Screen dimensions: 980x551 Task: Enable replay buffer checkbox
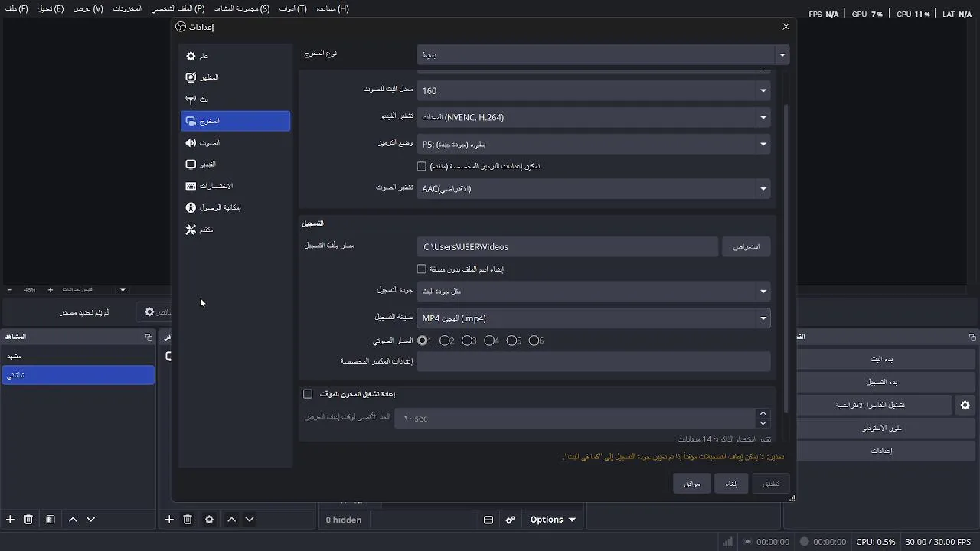click(308, 394)
